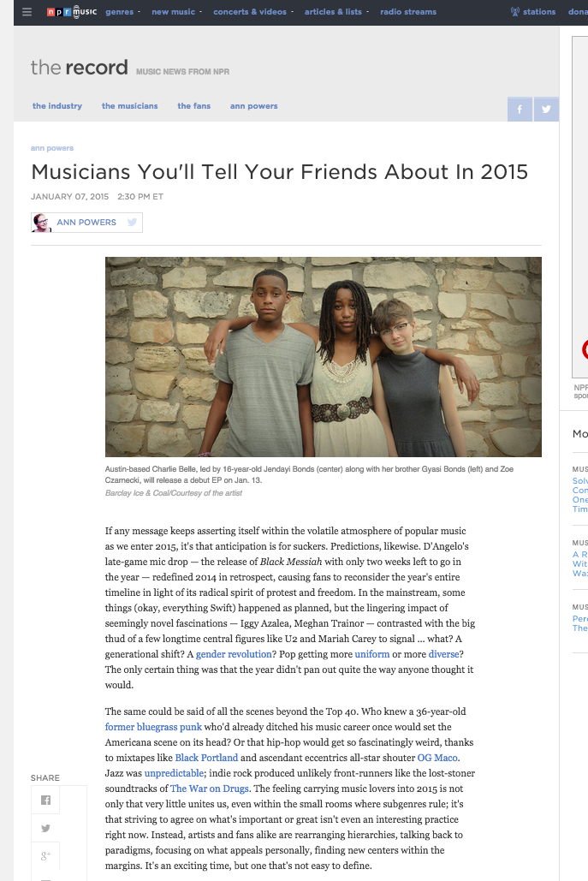
Task: Click the NPR Music logo
Action: point(70,12)
